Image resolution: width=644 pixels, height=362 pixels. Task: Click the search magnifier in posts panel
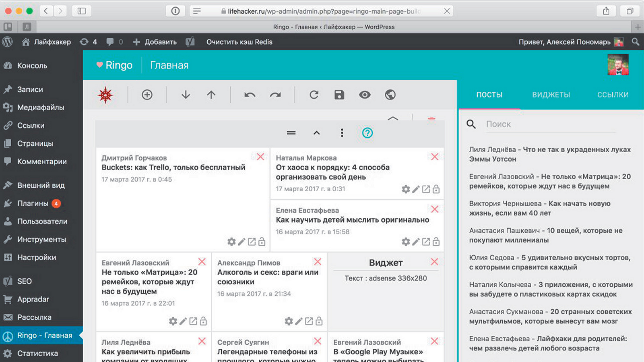(471, 124)
